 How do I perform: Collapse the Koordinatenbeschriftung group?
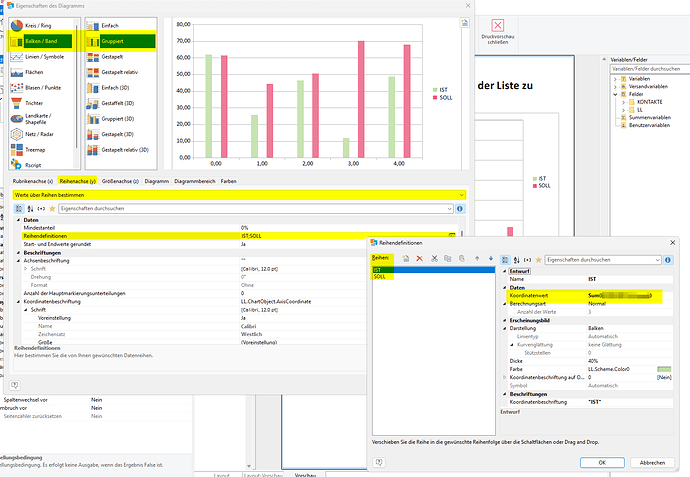18,302
